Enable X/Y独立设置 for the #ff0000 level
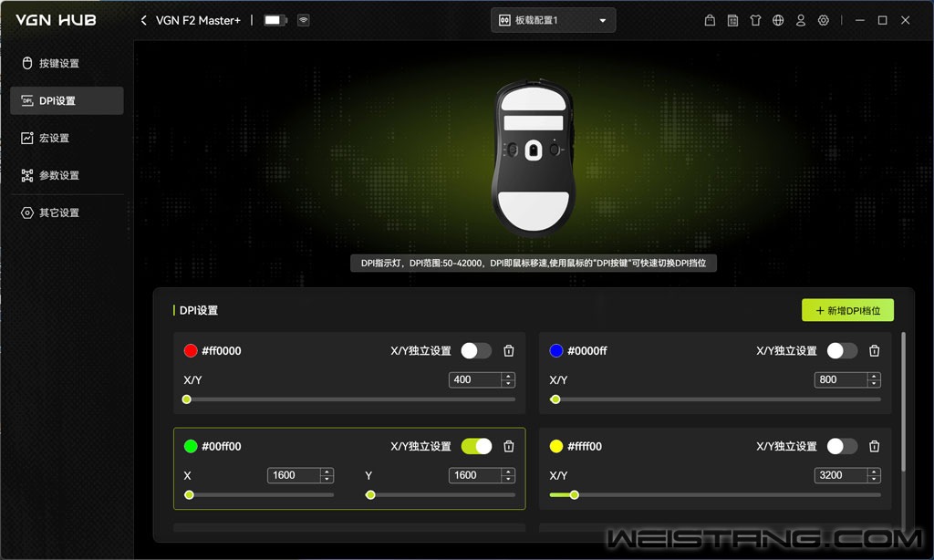The width and height of the screenshot is (934, 560). click(476, 351)
